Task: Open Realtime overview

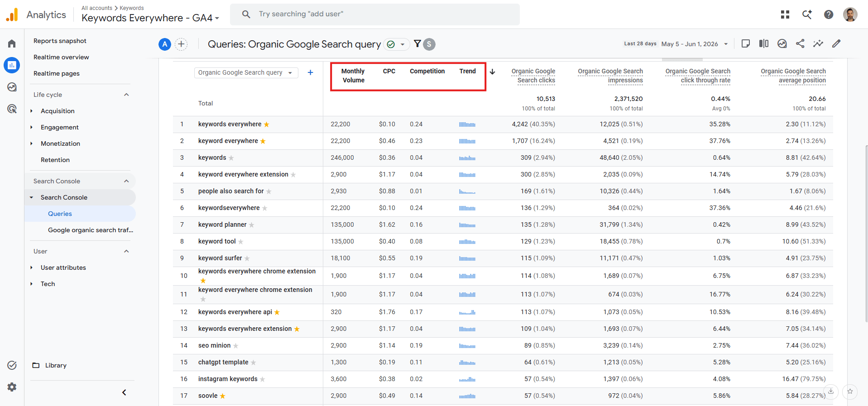Action: pos(61,57)
